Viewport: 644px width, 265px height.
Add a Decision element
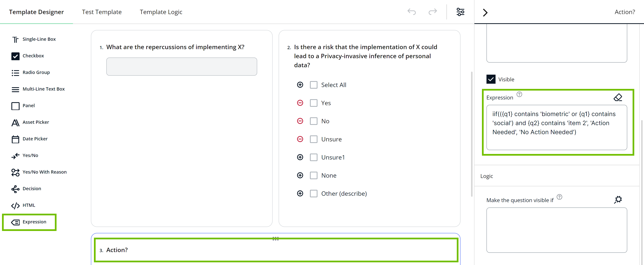tap(32, 189)
